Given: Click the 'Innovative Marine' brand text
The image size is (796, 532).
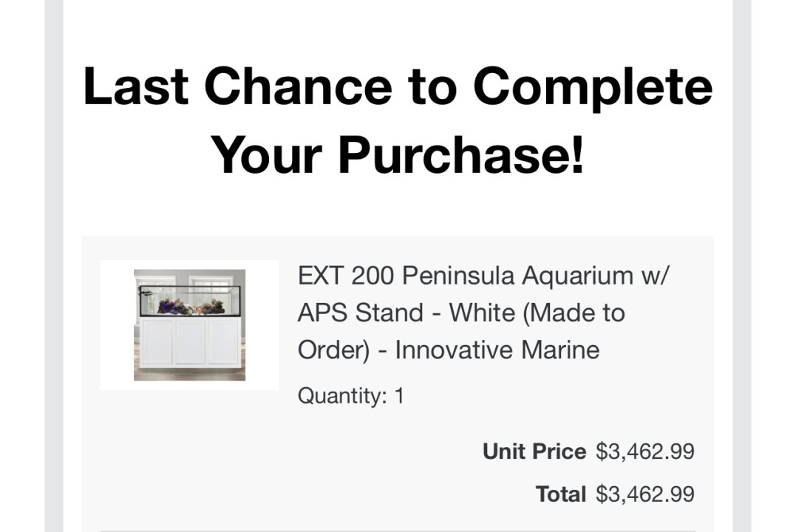Looking at the screenshot, I should pyautogui.click(x=497, y=349).
